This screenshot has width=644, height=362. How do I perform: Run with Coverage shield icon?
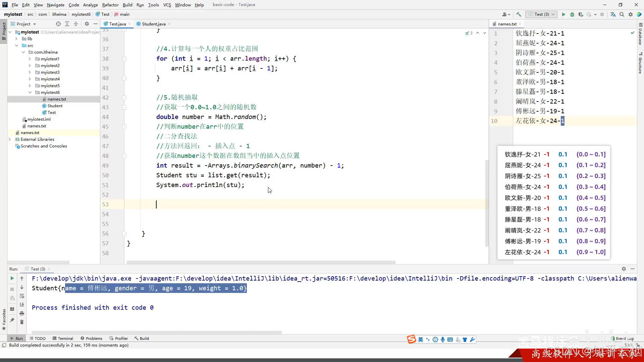pyautogui.click(x=581, y=14)
